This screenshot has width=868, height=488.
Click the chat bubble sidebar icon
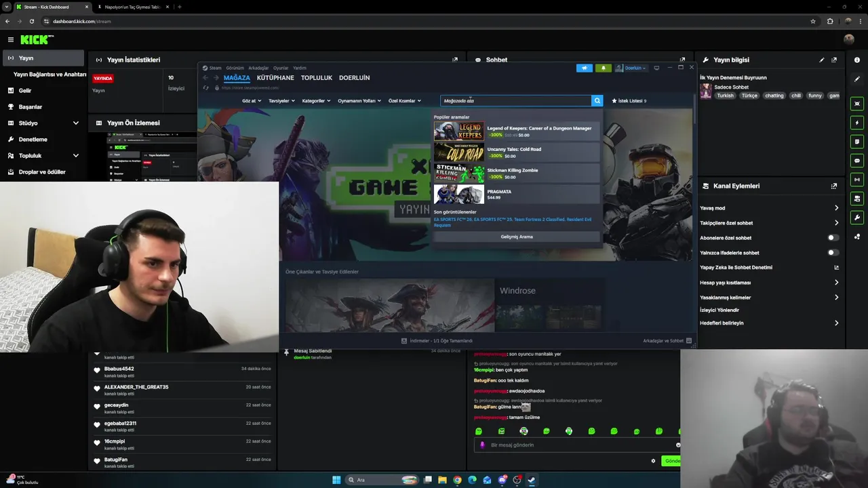857,161
